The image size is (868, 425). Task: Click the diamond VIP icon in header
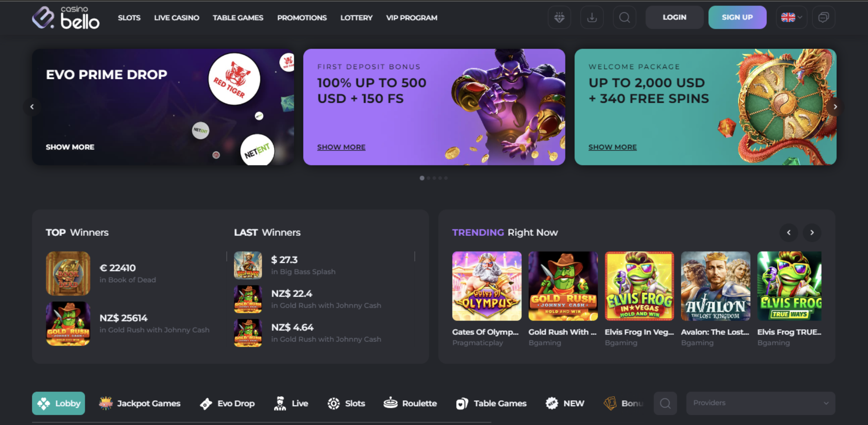[x=559, y=17]
